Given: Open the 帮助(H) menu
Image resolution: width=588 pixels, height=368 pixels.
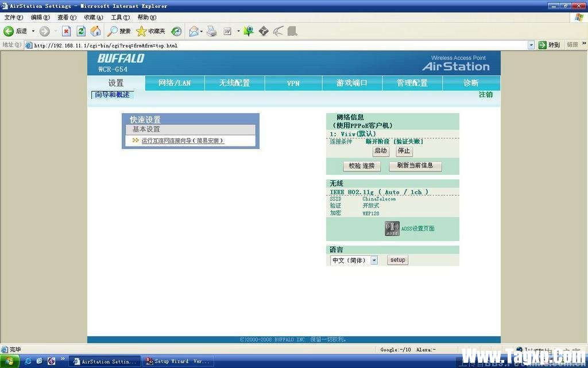Looking at the screenshot, I should pos(146,17).
